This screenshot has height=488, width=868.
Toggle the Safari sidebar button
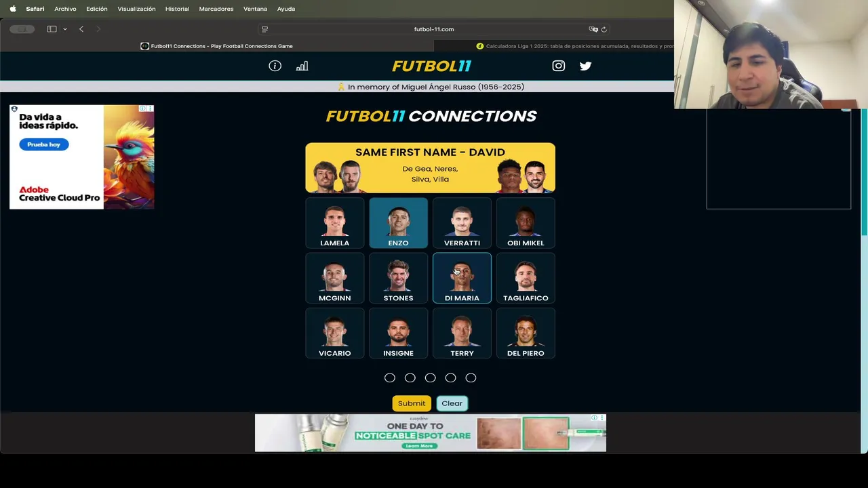click(52, 29)
